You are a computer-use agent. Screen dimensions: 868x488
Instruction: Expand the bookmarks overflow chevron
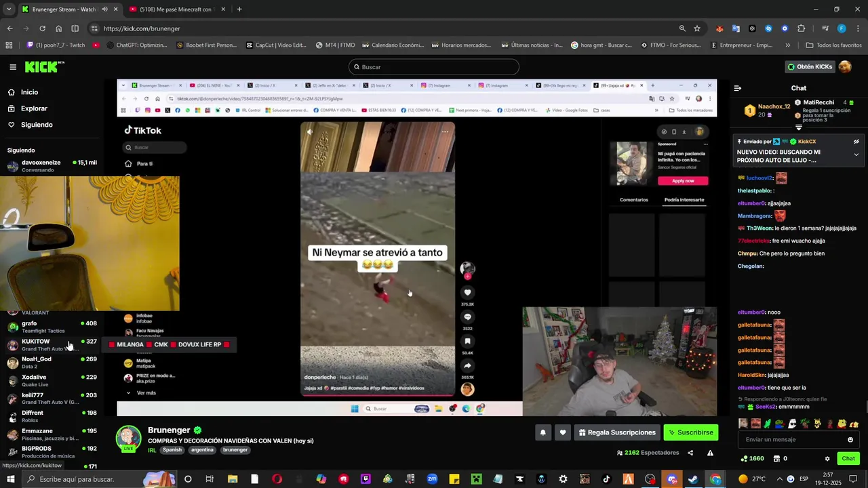tap(787, 45)
